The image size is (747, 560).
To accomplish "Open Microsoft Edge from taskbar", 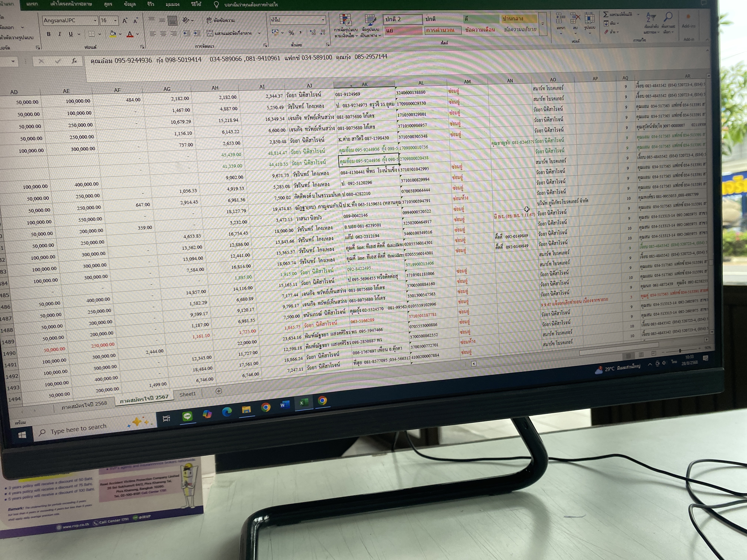I will (x=227, y=411).
